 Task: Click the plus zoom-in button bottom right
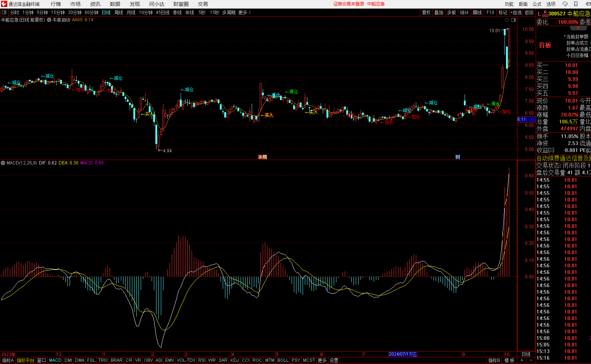pos(522,360)
